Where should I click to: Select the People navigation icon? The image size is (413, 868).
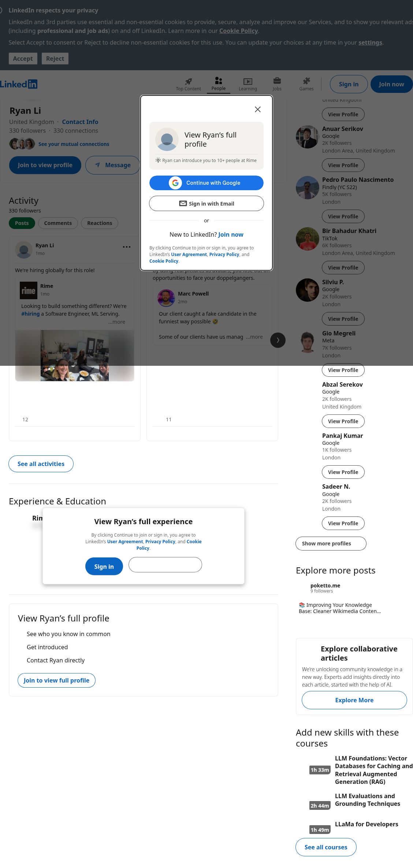[219, 80]
